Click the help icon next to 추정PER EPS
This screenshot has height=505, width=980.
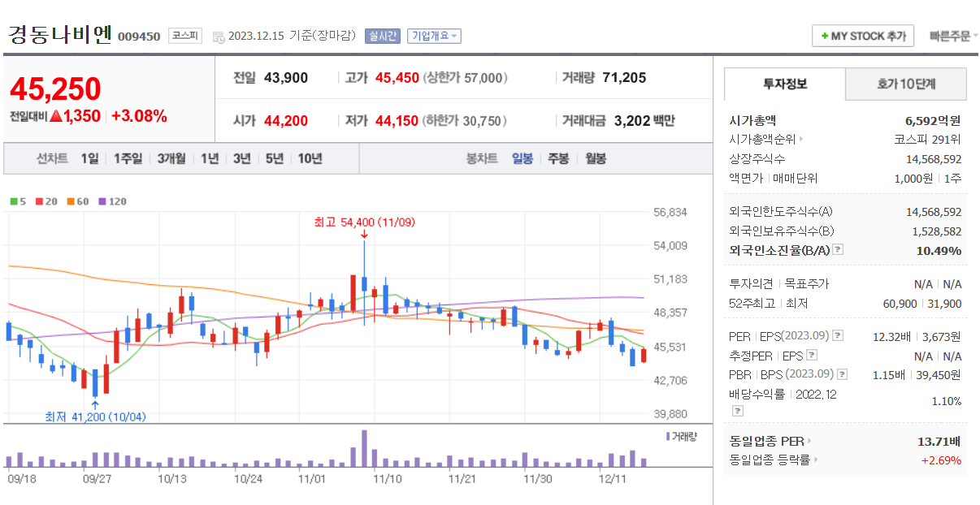[x=811, y=355]
